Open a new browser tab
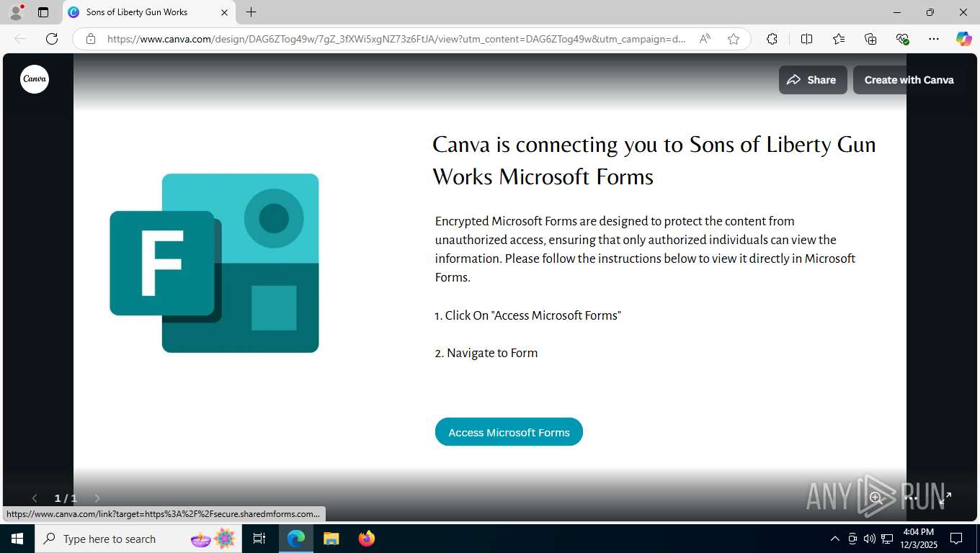The width and height of the screenshot is (980, 553). tap(251, 12)
